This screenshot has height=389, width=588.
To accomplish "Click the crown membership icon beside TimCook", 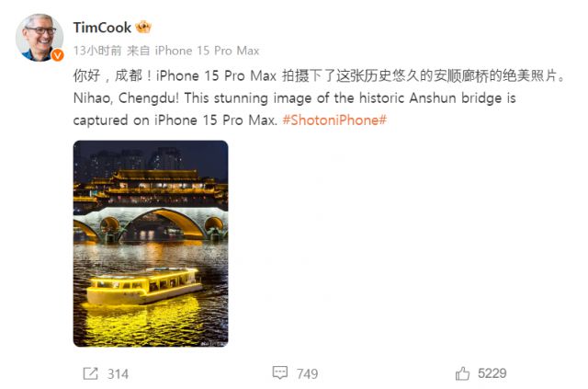I will 143,28.
